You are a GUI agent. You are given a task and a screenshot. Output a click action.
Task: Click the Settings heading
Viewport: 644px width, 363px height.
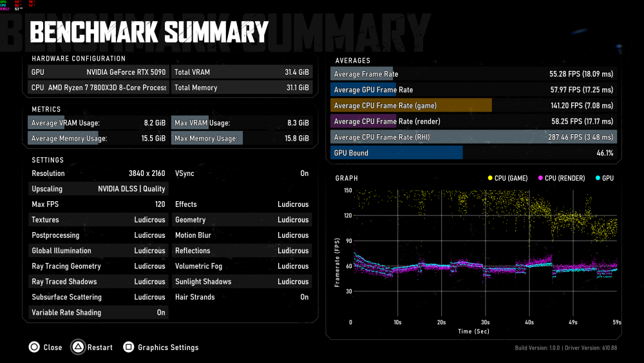48,160
